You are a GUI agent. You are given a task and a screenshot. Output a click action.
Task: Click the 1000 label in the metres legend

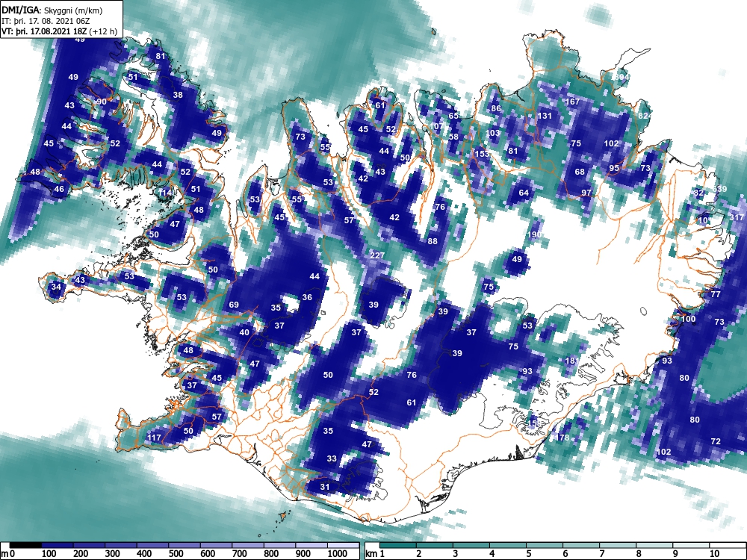pyautogui.click(x=338, y=554)
